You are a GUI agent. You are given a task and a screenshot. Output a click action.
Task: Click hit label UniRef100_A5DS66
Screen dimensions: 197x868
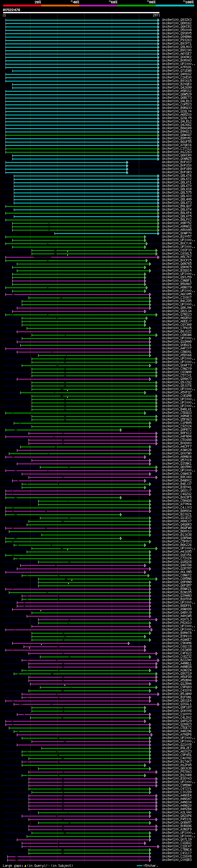pos(177,355)
